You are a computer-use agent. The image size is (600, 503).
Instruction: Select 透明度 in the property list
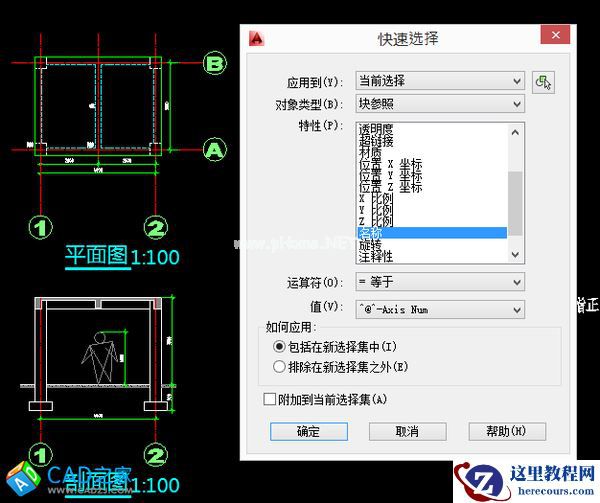432,130
